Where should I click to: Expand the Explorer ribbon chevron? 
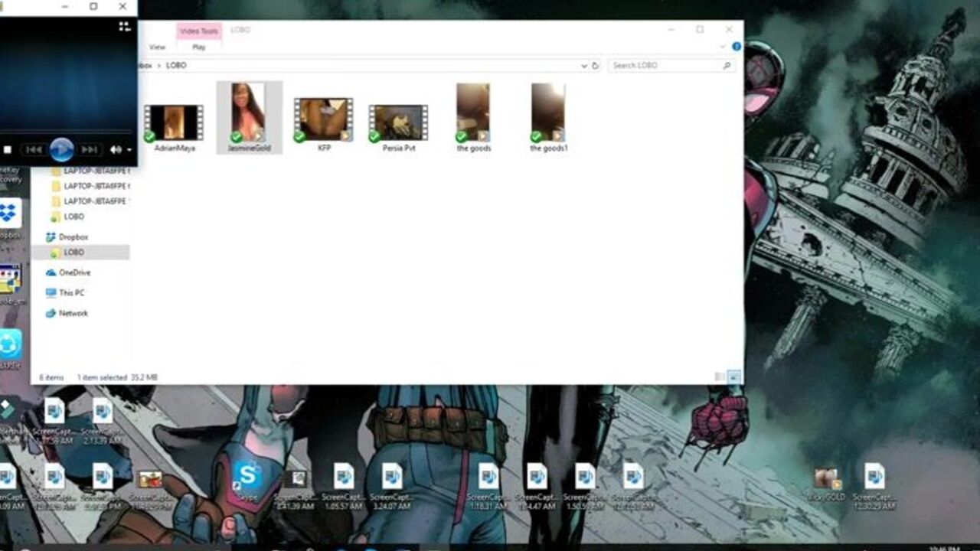pyautogui.click(x=722, y=47)
